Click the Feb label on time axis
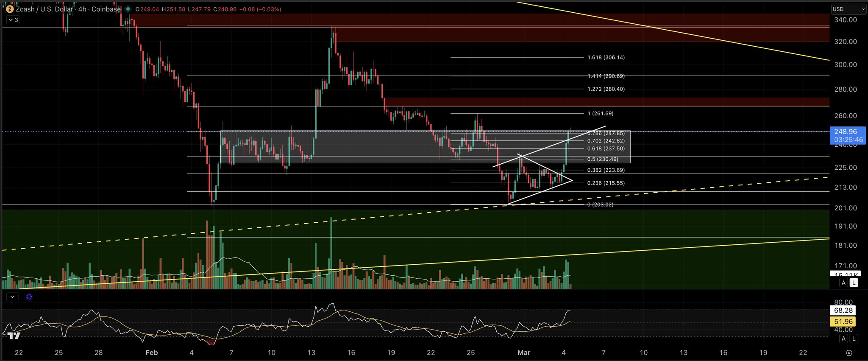This screenshot has width=868, height=361. coord(151,353)
